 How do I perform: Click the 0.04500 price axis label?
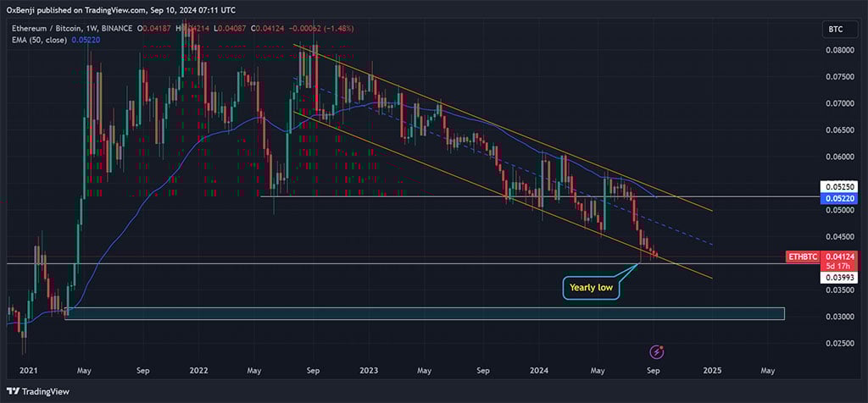point(838,236)
